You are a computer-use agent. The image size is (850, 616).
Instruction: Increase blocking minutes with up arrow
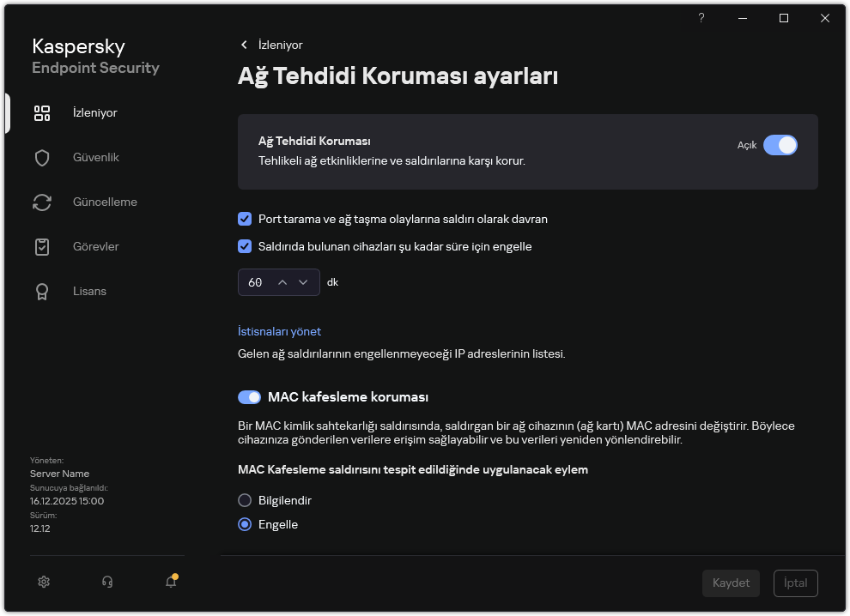(284, 281)
